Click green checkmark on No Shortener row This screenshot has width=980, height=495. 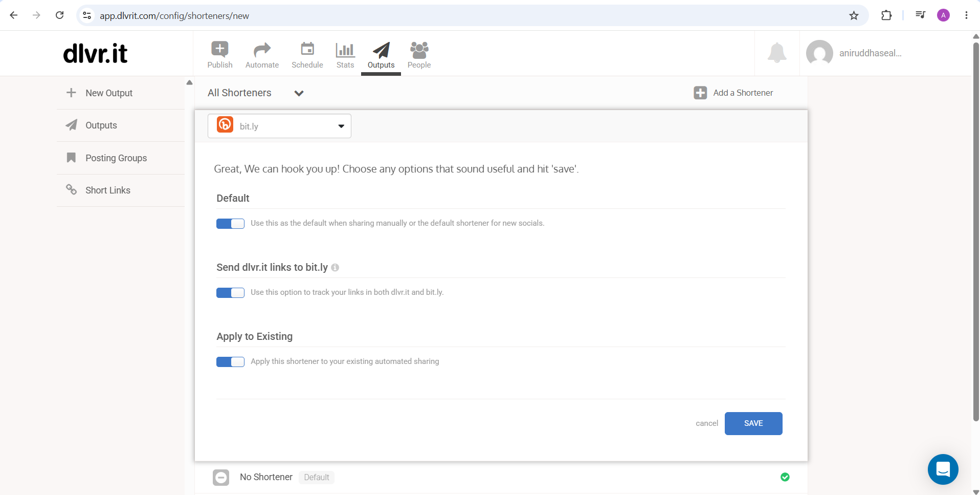[785, 477]
